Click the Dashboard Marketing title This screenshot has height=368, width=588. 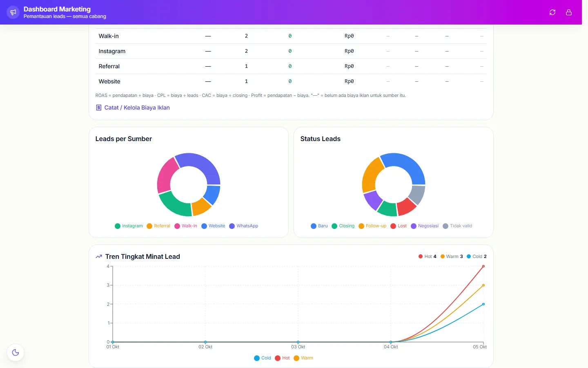(x=57, y=9)
